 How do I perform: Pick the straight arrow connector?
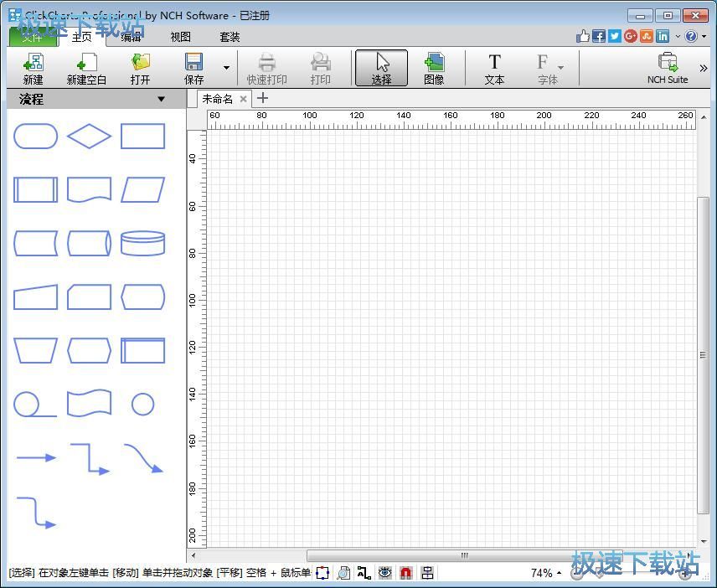36,457
